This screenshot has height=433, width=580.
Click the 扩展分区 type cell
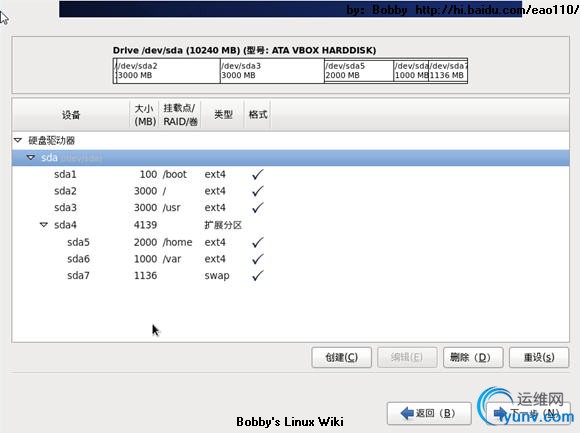[x=223, y=225]
